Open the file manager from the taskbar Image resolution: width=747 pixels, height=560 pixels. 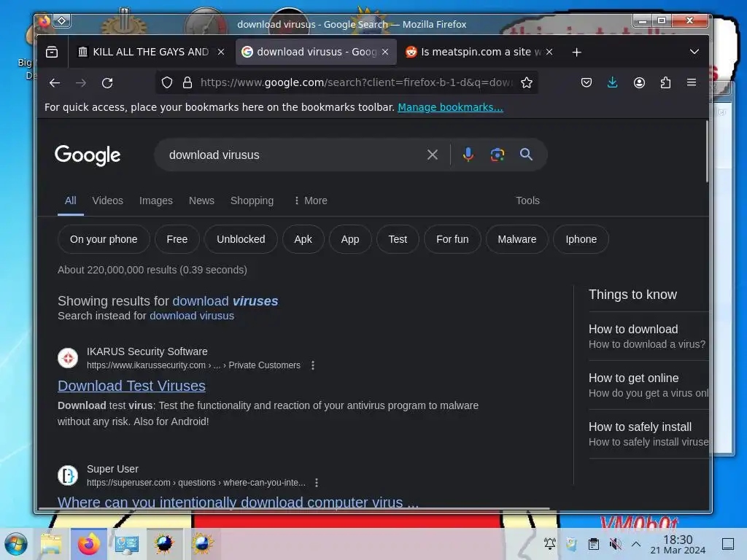pyautogui.click(x=51, y=544)
